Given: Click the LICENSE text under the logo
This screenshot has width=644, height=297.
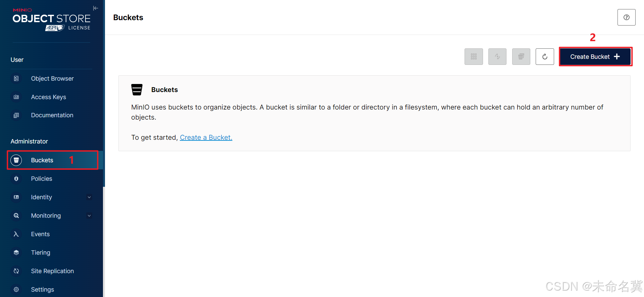Looking at the screenshot, I should [79, 28].
